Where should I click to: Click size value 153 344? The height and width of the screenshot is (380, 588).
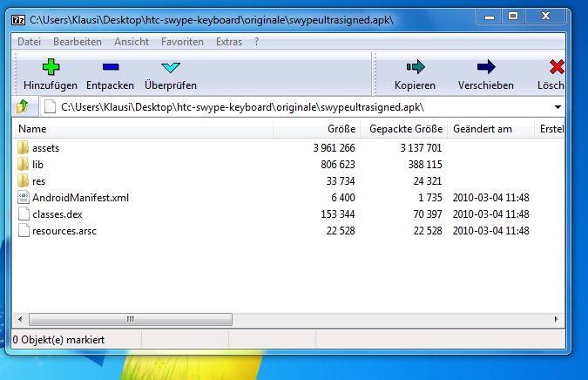pyautogui.click(x=338, y=214)
